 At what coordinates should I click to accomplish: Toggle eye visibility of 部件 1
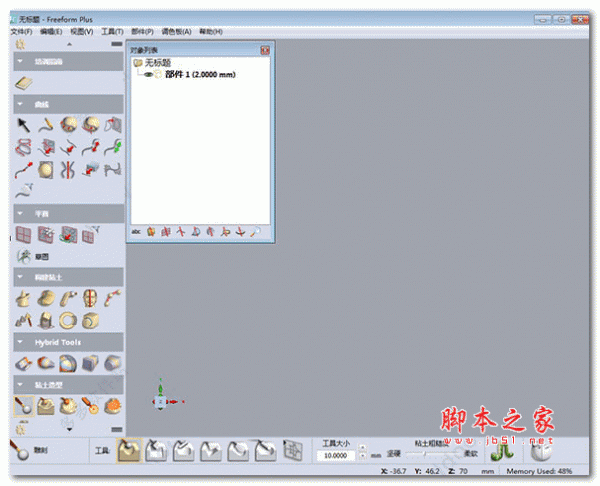tap(148, 75)
